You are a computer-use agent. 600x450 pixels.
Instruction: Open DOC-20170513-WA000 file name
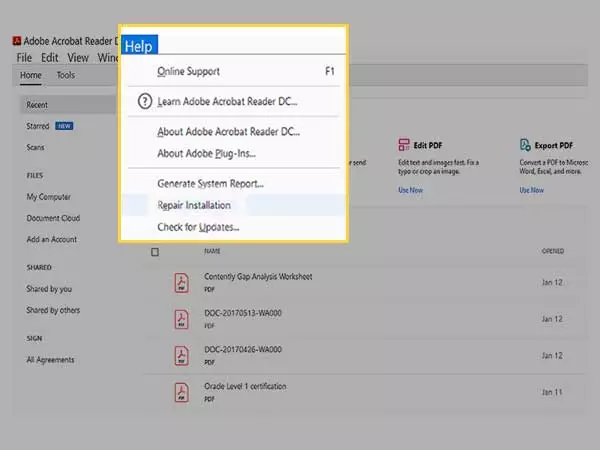[x=243, y=313]
